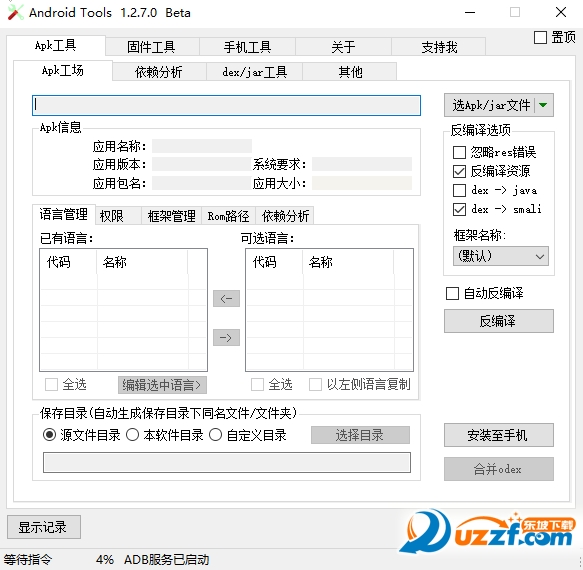The height and width of the screenshot is (570, 583).
Task: Switch to the 固件工具 tab
Action: tap(152, 47)
